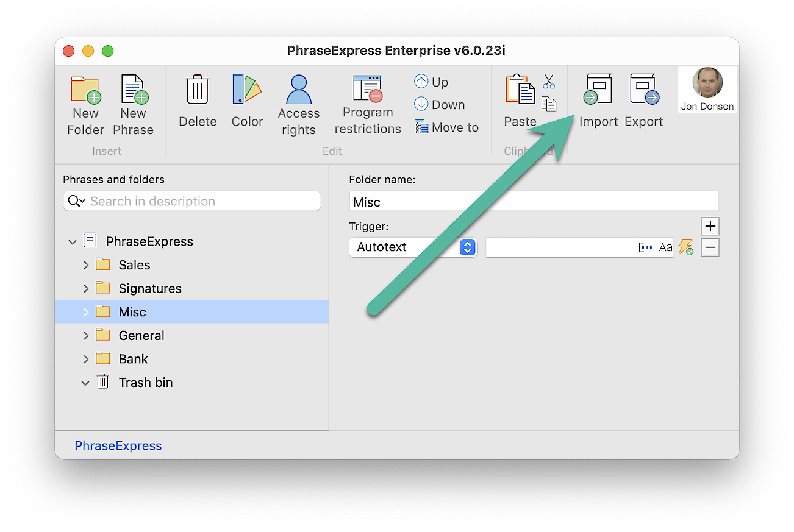The width and height of the screenshot is (794, 532).
Task: Toggle the Aa case sensitivity icon
Action: [x=665, y=247]
